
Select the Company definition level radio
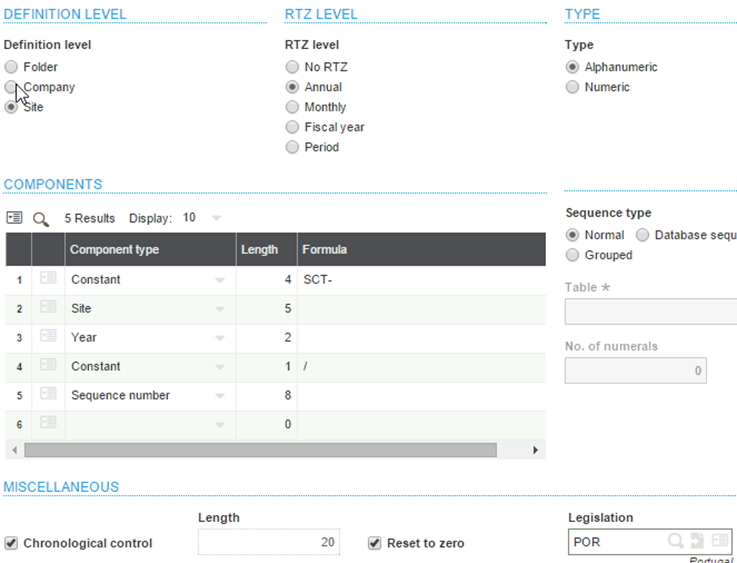[11, 87]
